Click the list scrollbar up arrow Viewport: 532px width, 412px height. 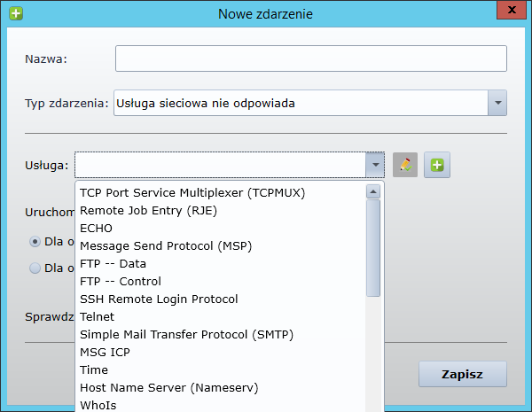pos(373,191)
